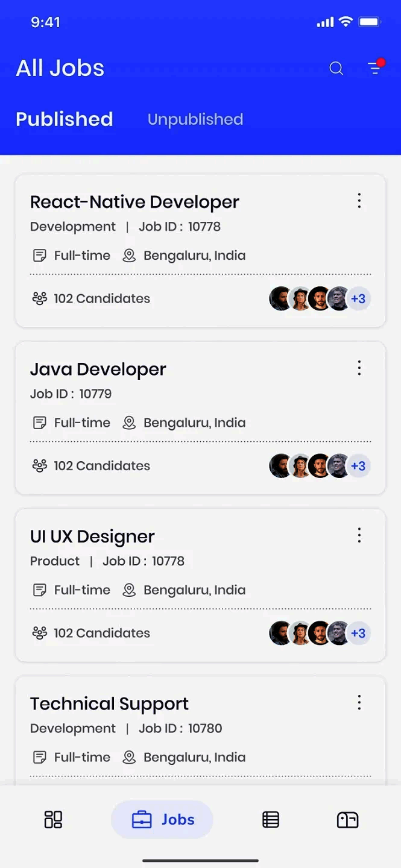
Task: Click the location pin icon on Java Developer card
Action: [x=129, y=423]
